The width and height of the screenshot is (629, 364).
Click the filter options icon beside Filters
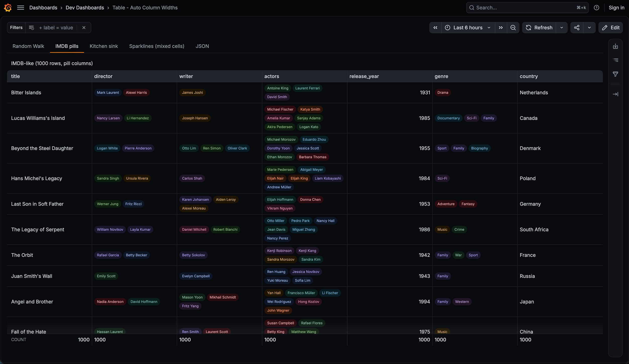click(31, 28)
